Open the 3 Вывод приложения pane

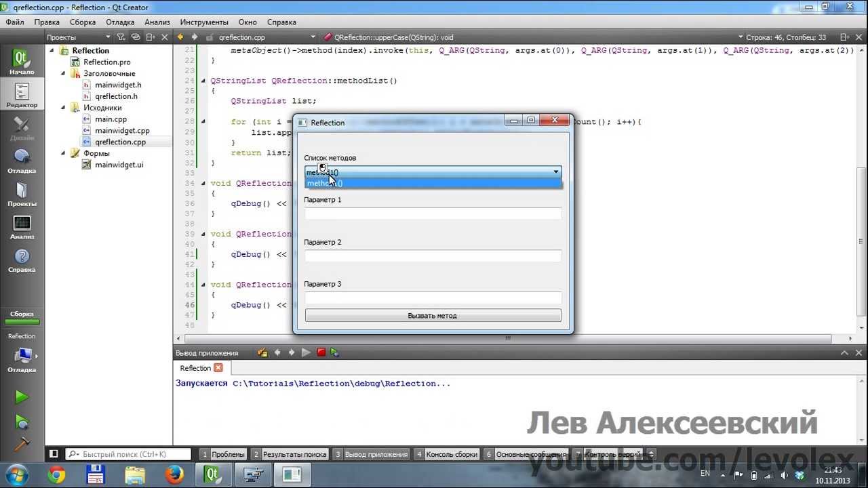click(x=371, y=454)
